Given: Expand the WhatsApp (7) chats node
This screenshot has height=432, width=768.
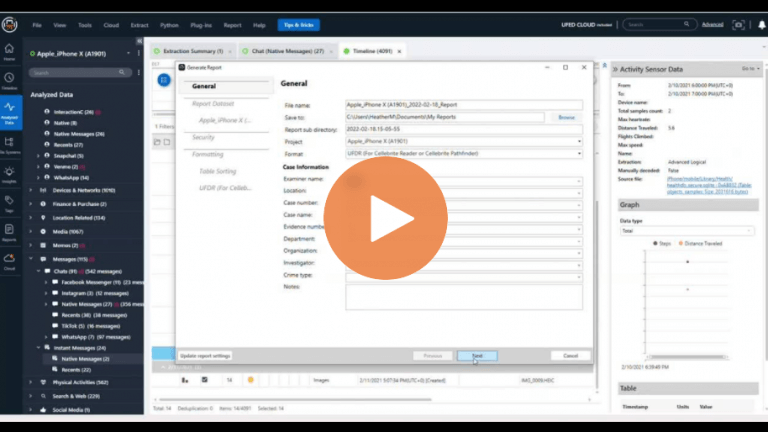Looking at the screenshot, I should 46,337.
